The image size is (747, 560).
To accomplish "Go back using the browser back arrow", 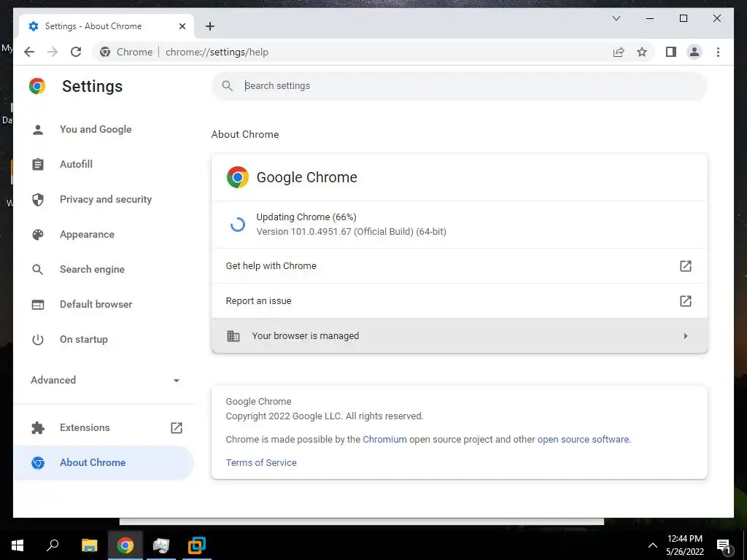I will (29, 52).
